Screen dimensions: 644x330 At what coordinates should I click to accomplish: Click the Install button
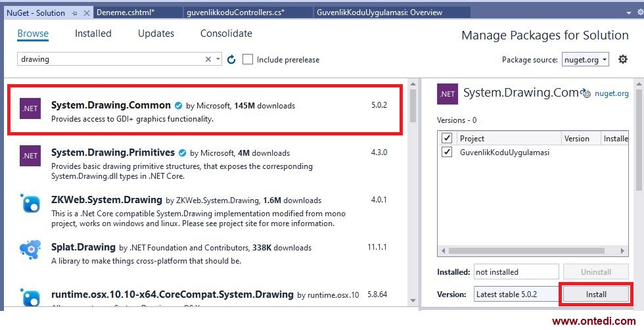pos(596,295)
